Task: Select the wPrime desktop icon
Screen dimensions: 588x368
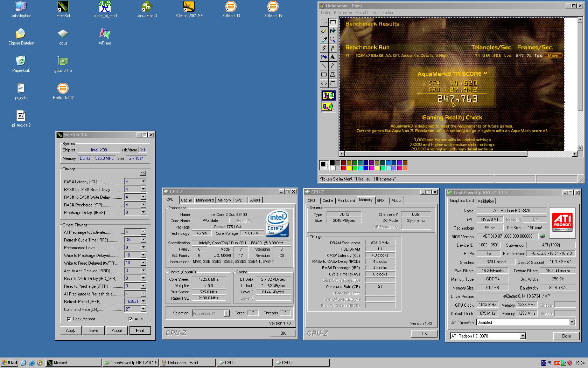Action: click(x=105, y=37)
